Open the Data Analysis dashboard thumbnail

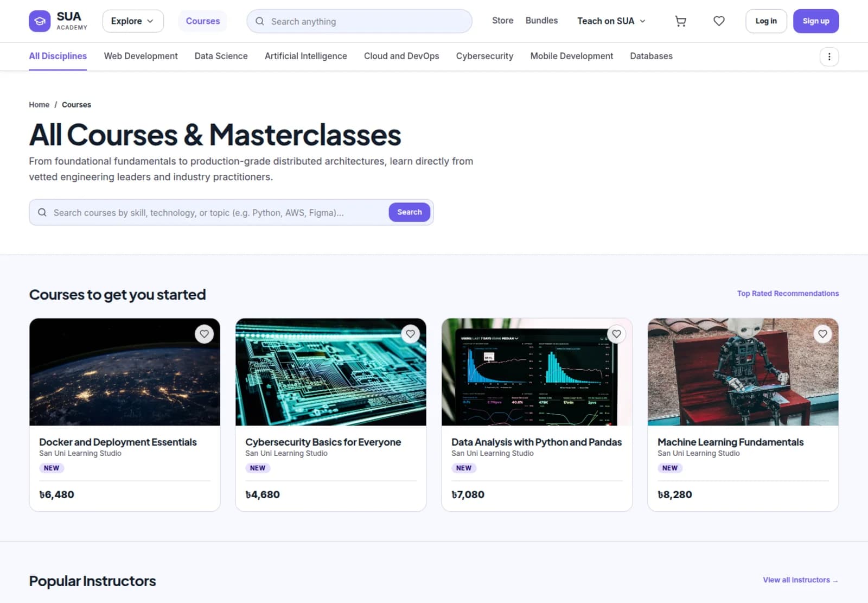[x=537, y=372]
